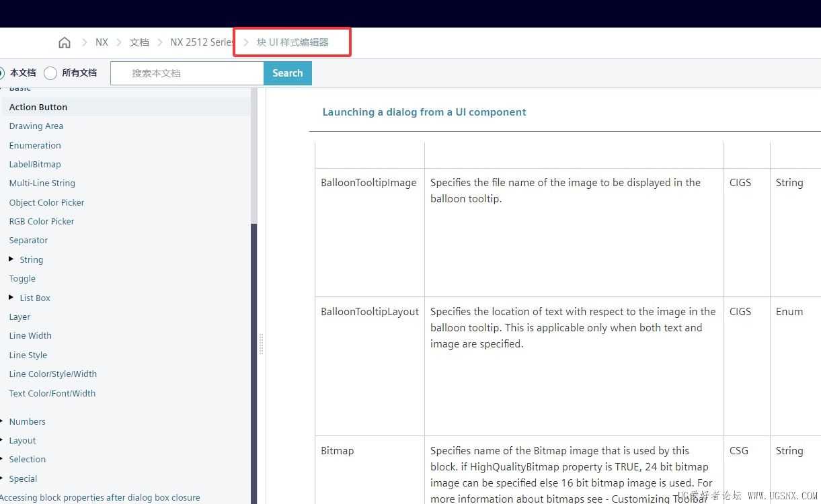Expand the Numbers section arrow
Image resolution: width=821 pixels, height=504 pixels.
pos(2,421)
